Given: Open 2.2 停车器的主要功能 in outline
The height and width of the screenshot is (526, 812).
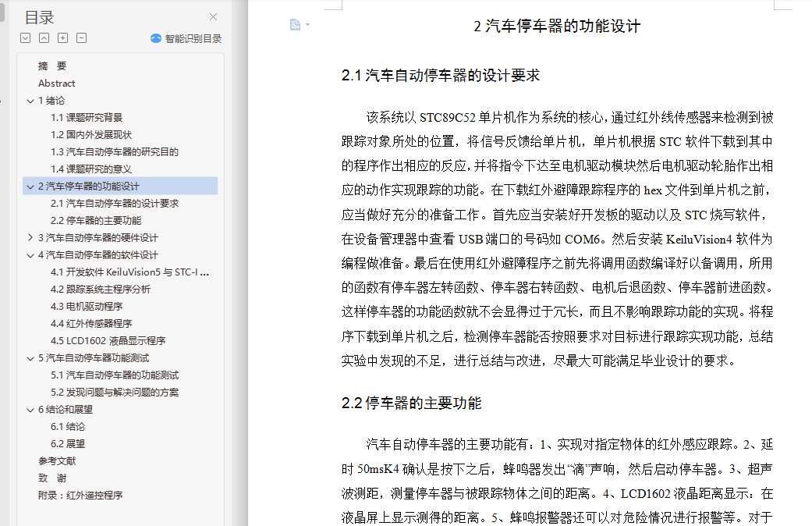Looking at the screenshot, I should pyautogui.click(x=96, y=220).
